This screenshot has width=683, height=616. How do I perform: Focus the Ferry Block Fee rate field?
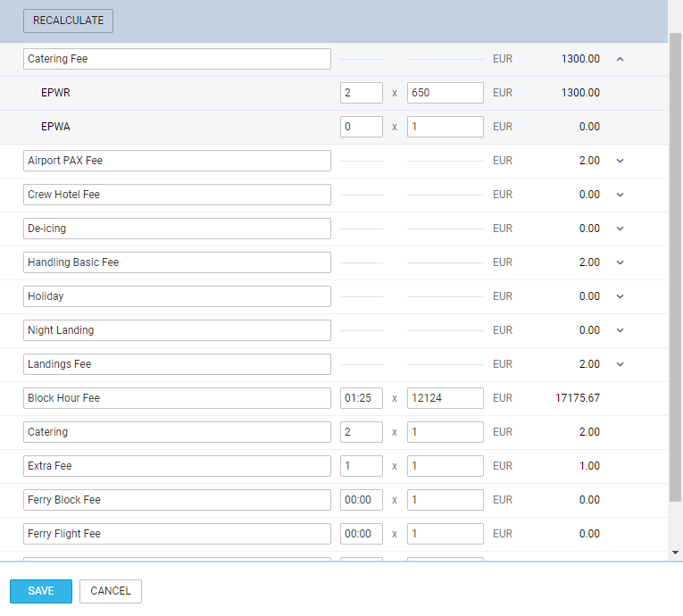446,501
